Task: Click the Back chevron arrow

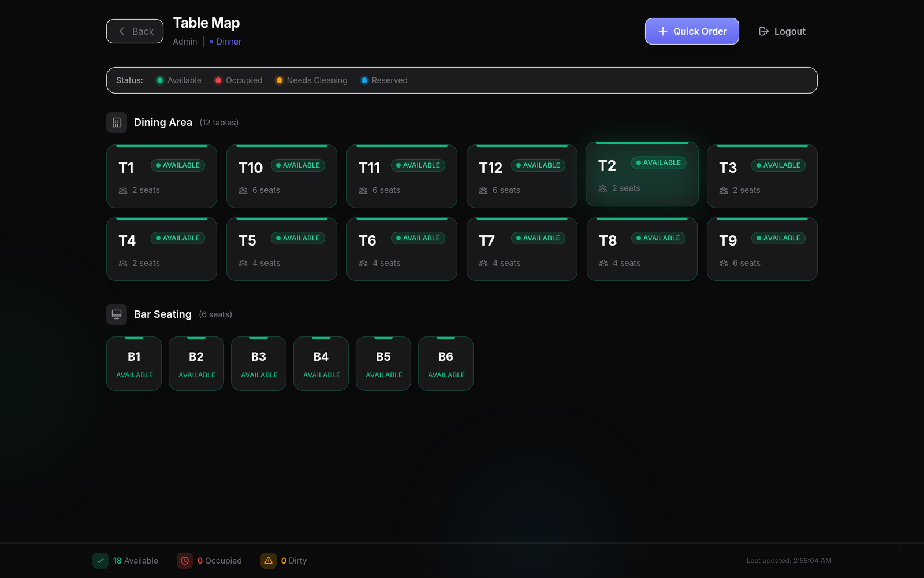Action: click(121, 31)
